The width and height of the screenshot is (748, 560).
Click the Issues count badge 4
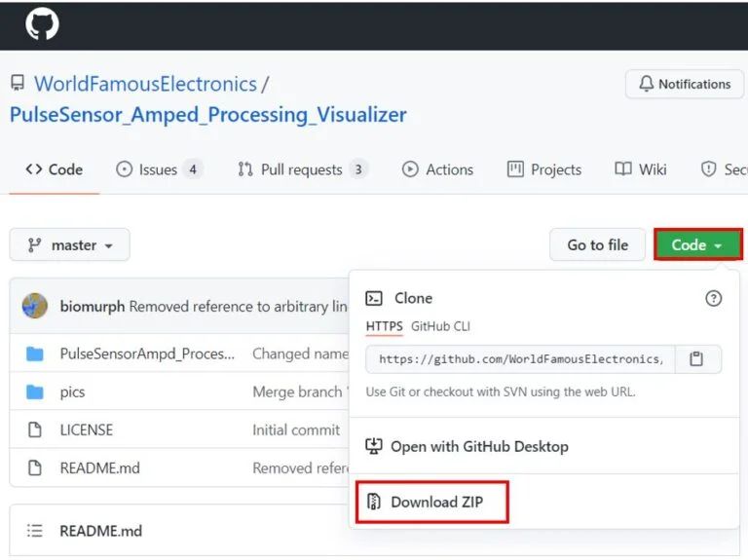click(193, 169)
